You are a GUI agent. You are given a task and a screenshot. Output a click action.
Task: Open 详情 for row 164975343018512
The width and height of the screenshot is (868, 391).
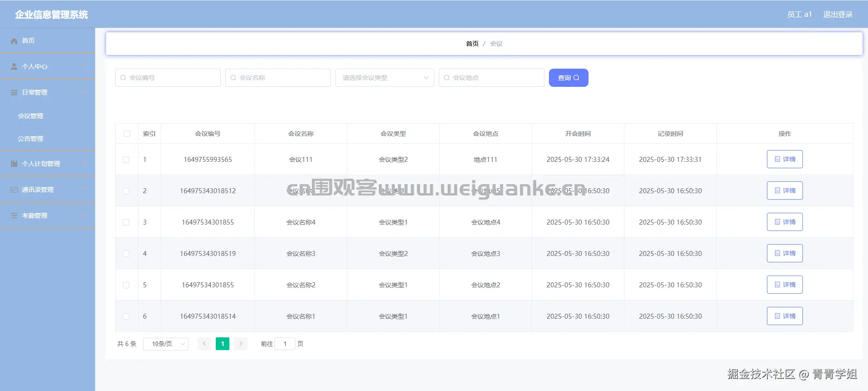[785, 190]
